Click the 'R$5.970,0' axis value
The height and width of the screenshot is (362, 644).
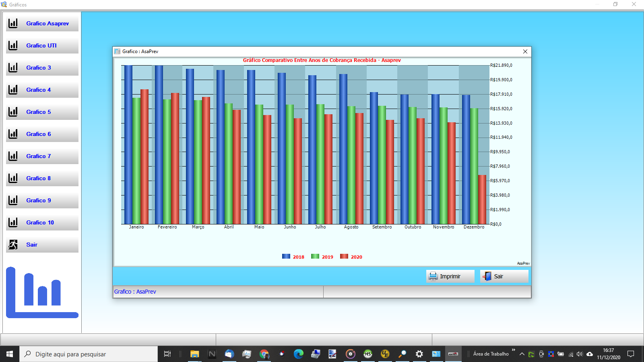(x=500, y=181)
